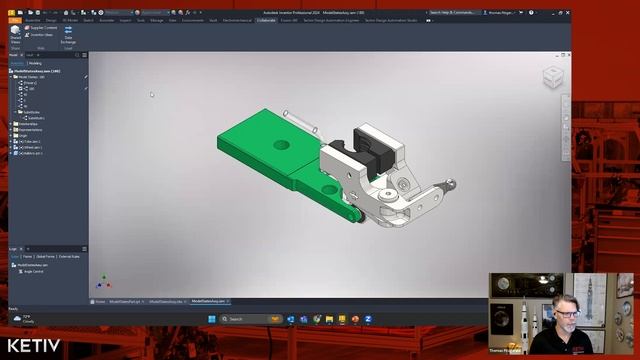This screenshot has width=640, height=360.
Task: Open the appearance dropdown in quick access toolbar
Action: (155, 13)
